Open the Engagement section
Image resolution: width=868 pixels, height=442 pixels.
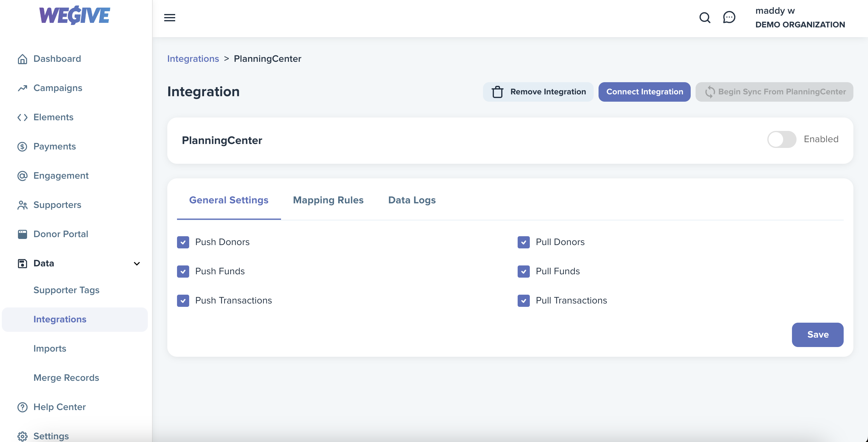61,176
